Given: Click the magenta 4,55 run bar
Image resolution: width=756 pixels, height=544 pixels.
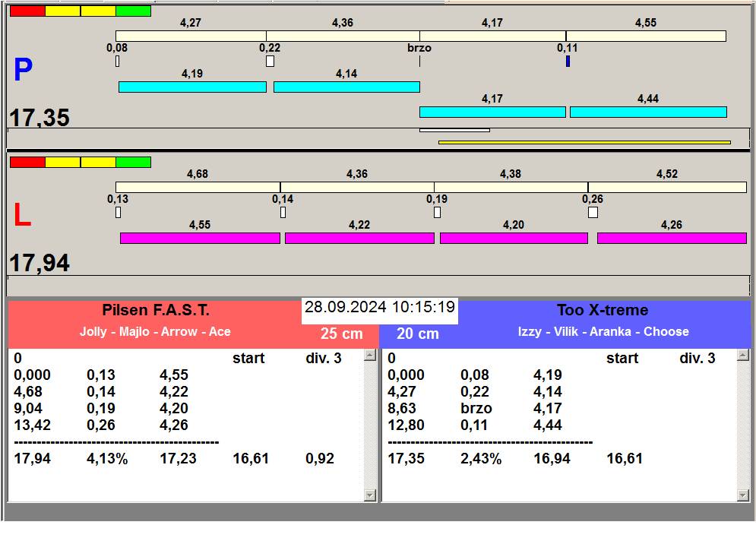Looking at the screenshot, I should pos(200,239).
